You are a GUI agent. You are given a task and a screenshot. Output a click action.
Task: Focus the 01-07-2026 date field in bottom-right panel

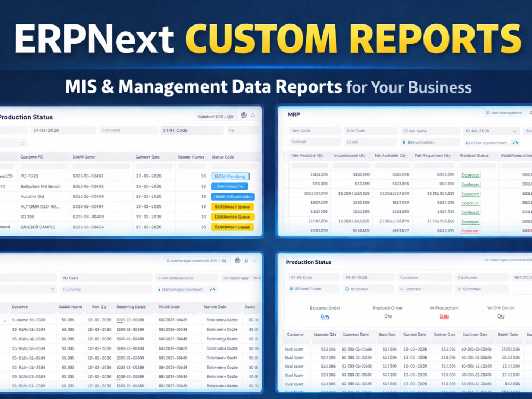[x=369, y=277]
